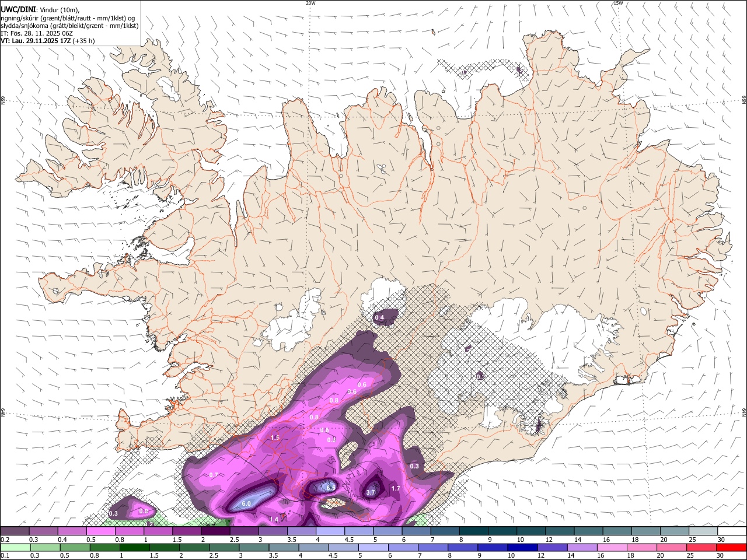Click the 'slydda/snjókoma' legend description line

pos(69,26)
